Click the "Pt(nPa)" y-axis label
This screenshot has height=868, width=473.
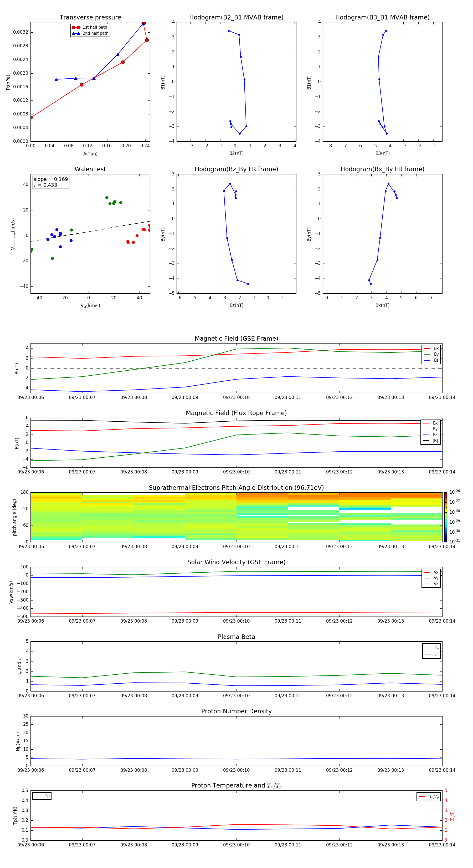click(8, 82)
